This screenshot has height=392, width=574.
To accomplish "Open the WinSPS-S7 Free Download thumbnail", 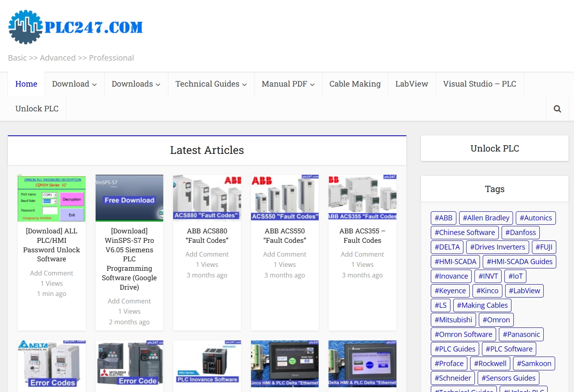I will click(x=129, y=198).
